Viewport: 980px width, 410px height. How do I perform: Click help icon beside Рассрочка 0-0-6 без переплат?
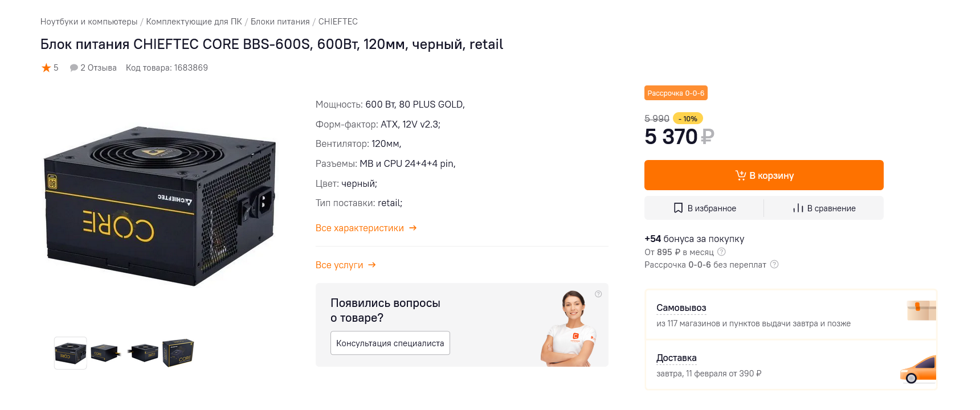pyautogui.click(x=774, y=264)
